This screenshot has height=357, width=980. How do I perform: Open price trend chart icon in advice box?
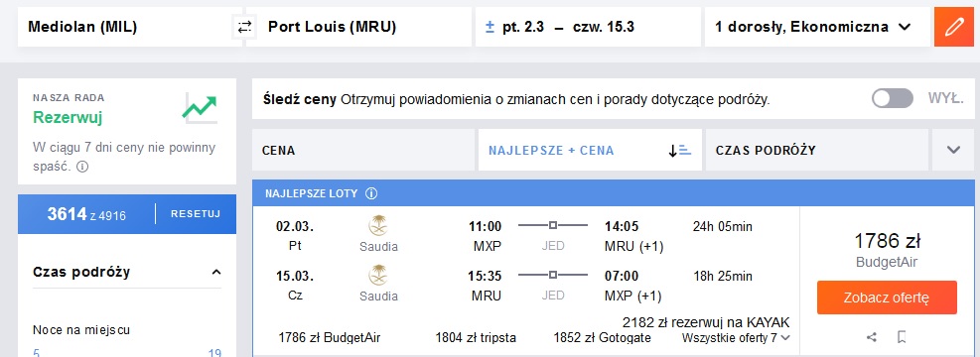coord(200,110)
